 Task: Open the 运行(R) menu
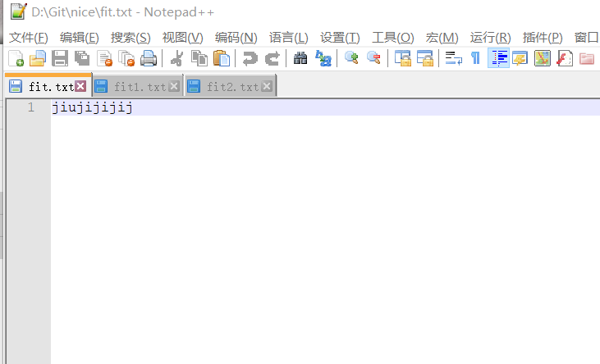tap(491, 38)
